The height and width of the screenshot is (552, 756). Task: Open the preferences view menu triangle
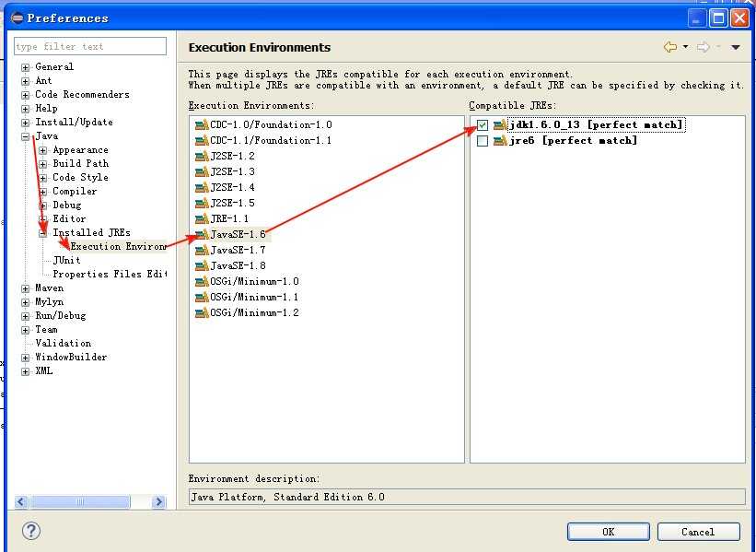pos(735,47)
